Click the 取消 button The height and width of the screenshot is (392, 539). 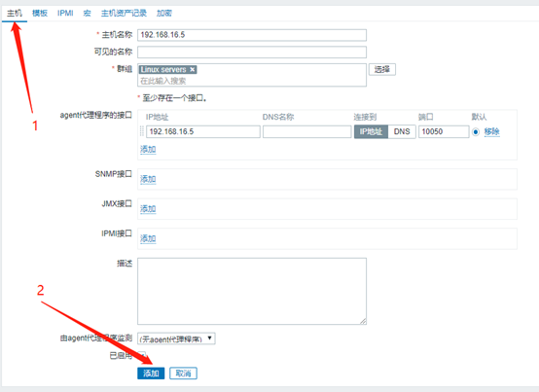coord(183,374)
